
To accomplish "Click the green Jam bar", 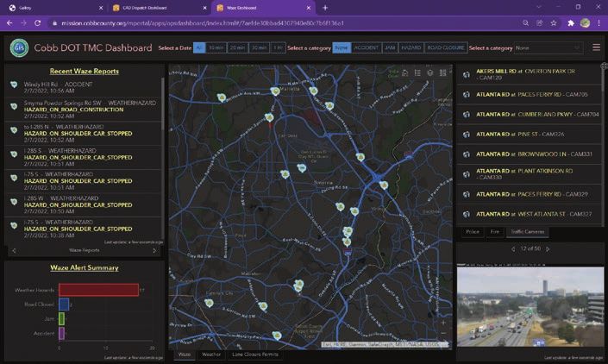I will [61, 318].
